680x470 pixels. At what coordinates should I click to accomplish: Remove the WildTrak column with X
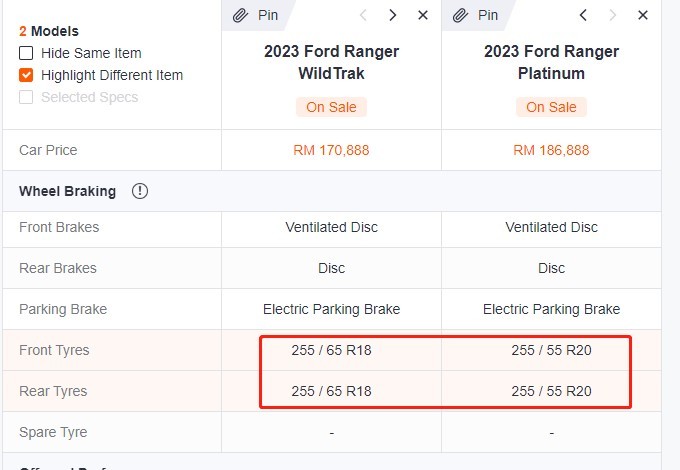click(423, 15)
